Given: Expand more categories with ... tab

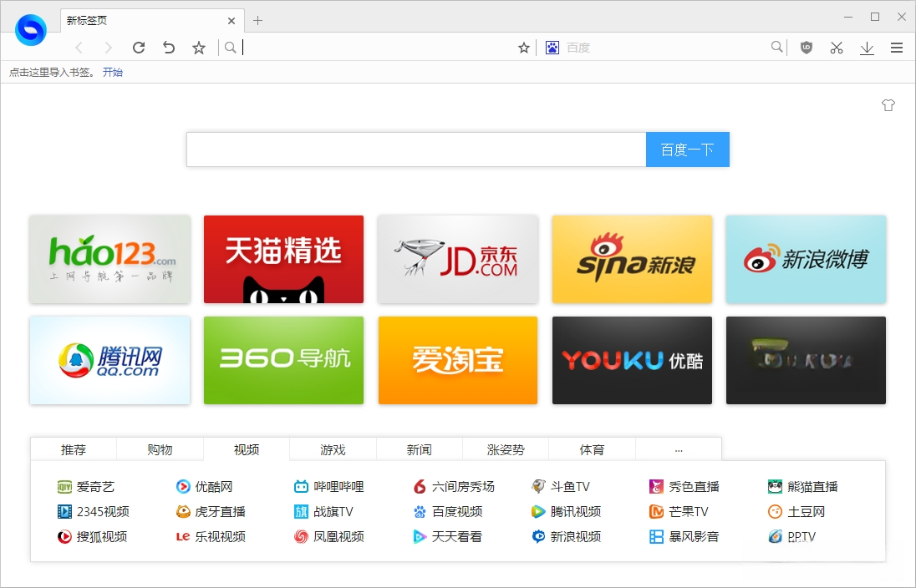Looking at the screenshot, I should tap(679, 449).
